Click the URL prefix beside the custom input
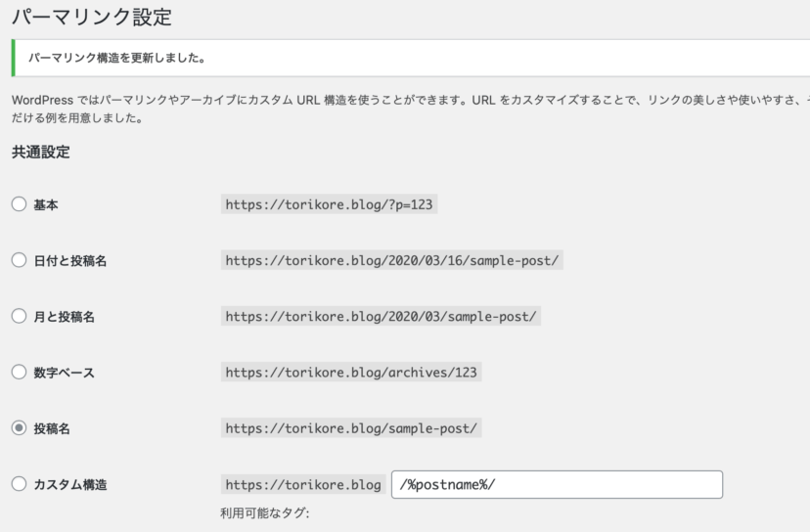This screenshot has height=532, width=810. pos(302,485)
